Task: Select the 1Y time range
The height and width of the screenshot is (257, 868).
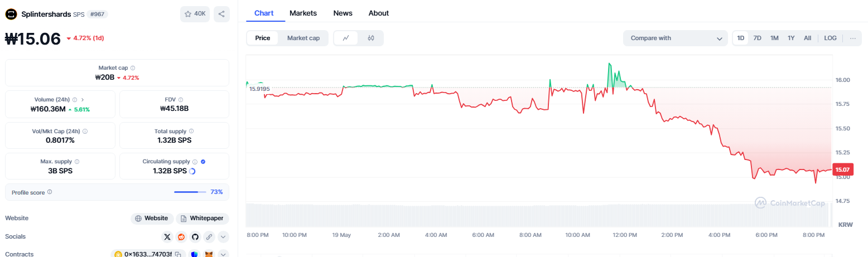Action: [791, 38]
